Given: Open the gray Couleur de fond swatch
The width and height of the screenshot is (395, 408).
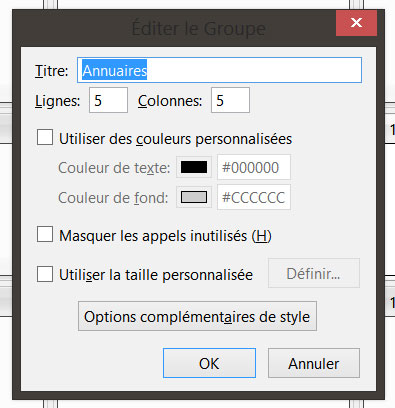Looking at the screenshot, I should (x=194, y=197).
